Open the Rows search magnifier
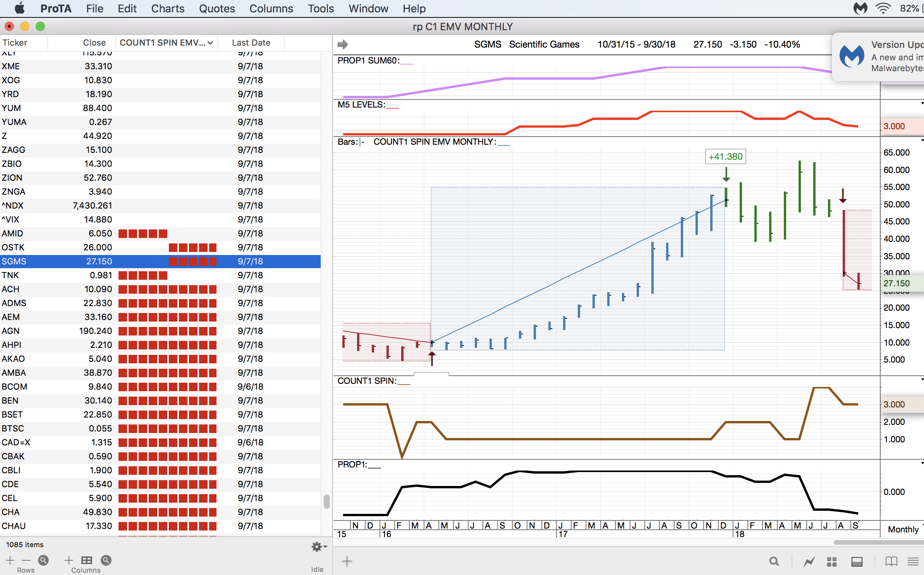 click(43, 560)
